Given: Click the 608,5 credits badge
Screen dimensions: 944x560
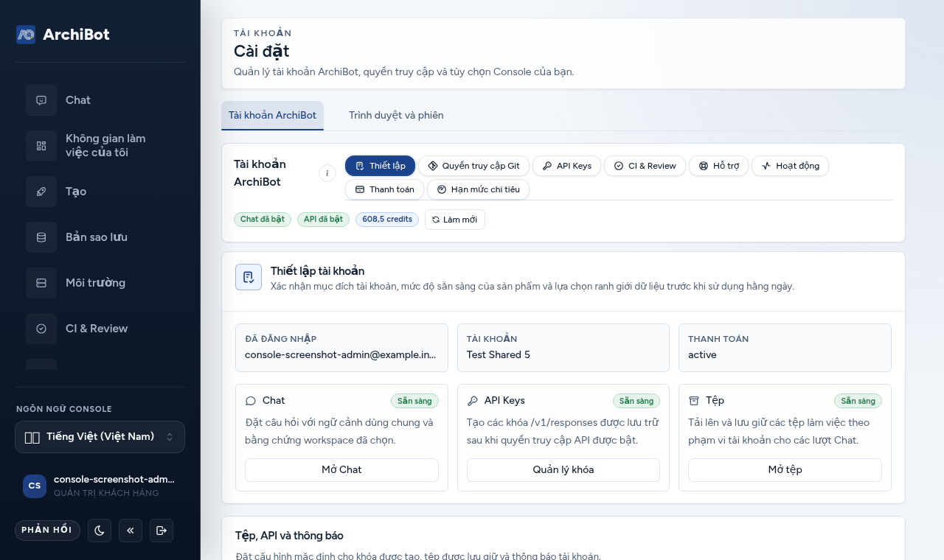Looking at the screenshot, I should pyautogui.click(x=387, y=220).
